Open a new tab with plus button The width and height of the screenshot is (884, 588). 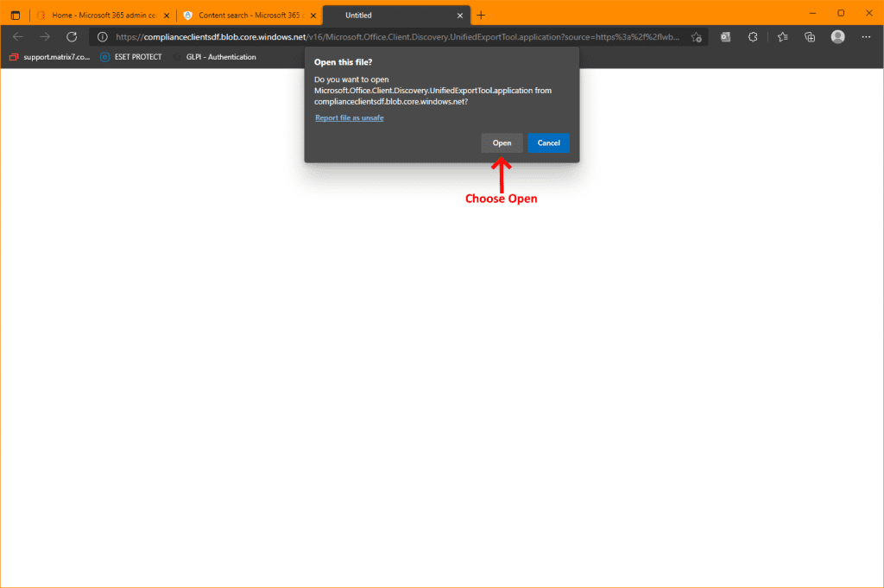click(481, 16)
